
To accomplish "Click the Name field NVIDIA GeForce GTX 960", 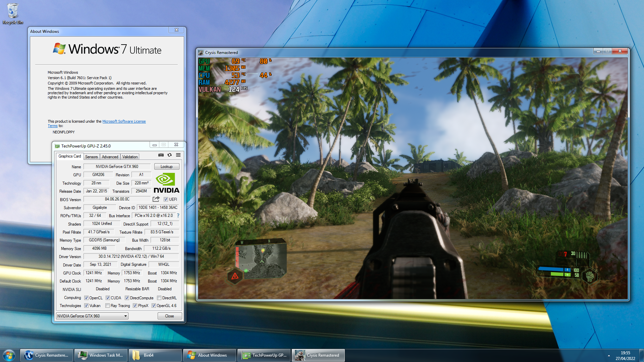I will (x=117, y=167).
